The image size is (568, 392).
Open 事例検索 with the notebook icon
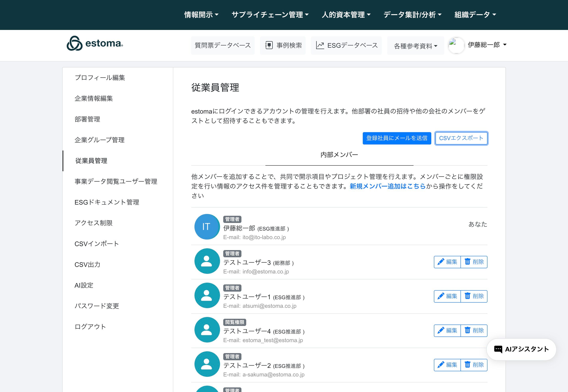(283, 46)
